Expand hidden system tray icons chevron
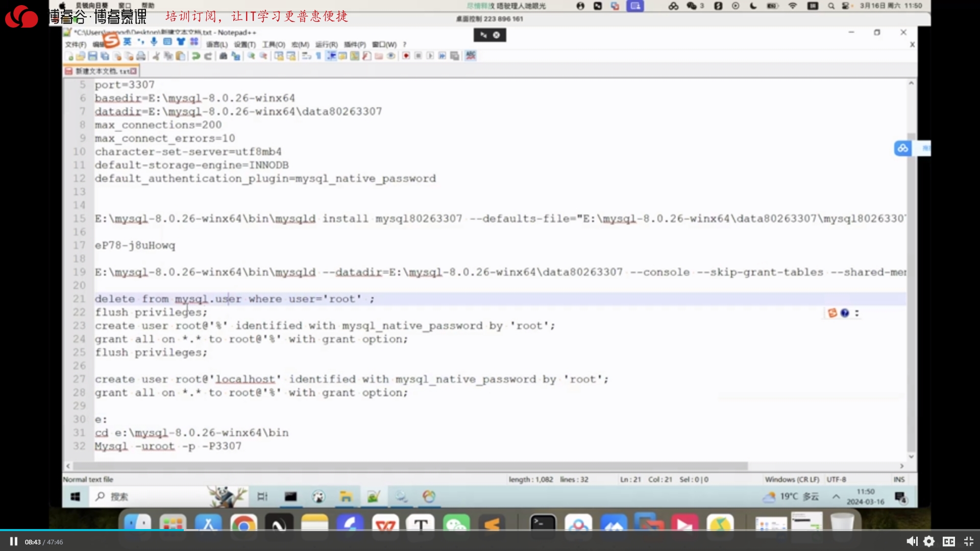The image size is (980, 551). pos(836,496)
